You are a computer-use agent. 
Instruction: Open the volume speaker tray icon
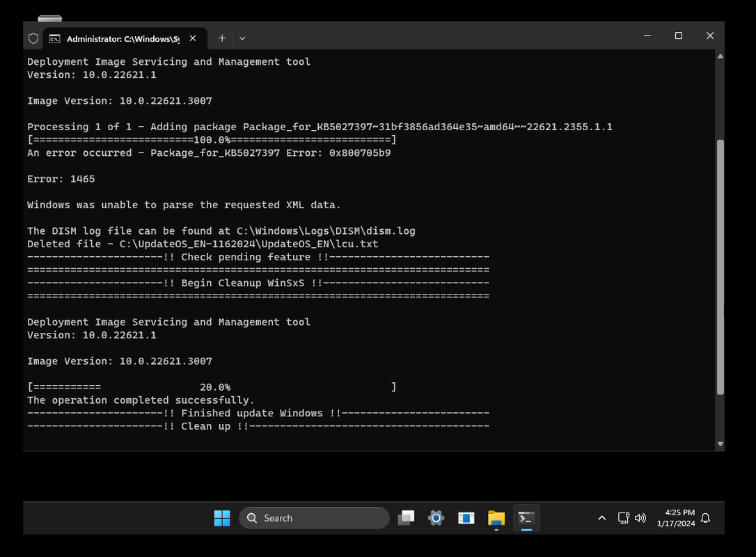(640, 519)
